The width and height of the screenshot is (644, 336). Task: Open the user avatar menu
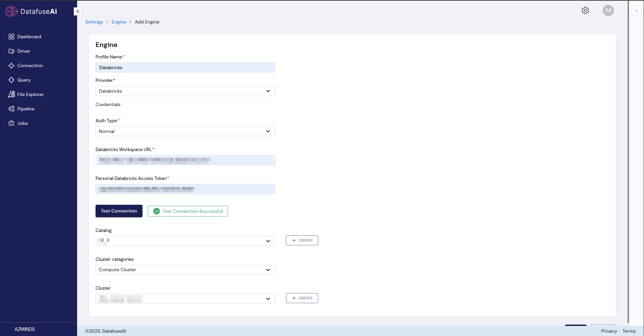608,10
